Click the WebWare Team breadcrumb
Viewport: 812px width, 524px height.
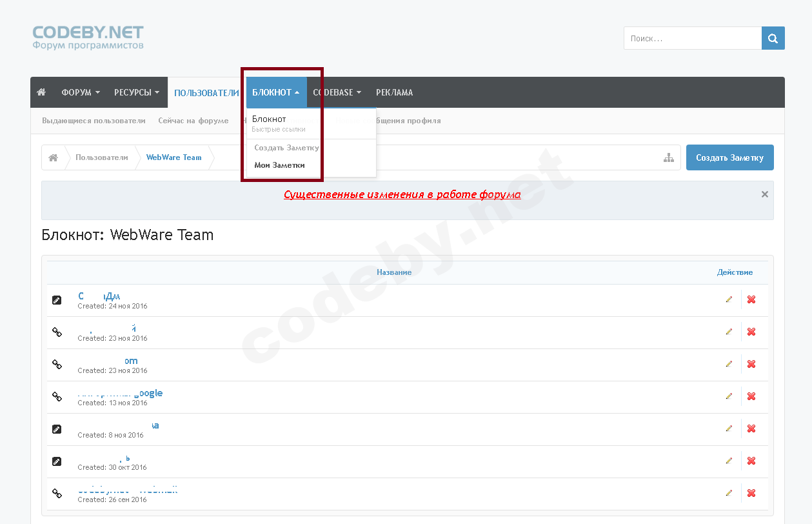(174, 157)
